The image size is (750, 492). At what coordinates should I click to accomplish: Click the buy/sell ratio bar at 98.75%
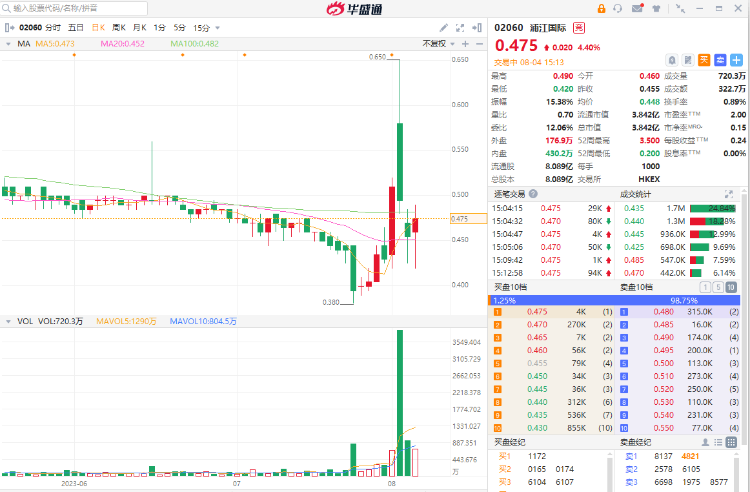[x=616, y=300]
